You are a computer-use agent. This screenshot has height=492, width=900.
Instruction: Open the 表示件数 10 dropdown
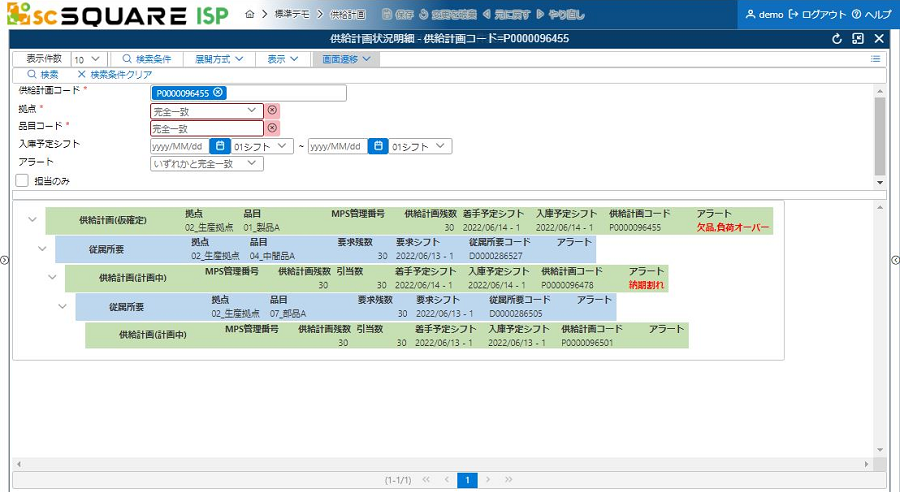click(x=87, y=59)
